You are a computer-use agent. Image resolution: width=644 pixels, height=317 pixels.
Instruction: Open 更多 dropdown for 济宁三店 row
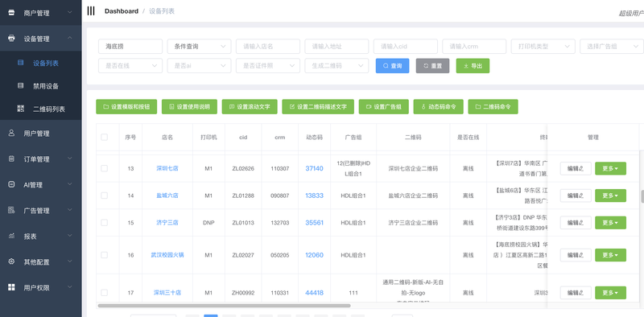[x=610, y=223]
